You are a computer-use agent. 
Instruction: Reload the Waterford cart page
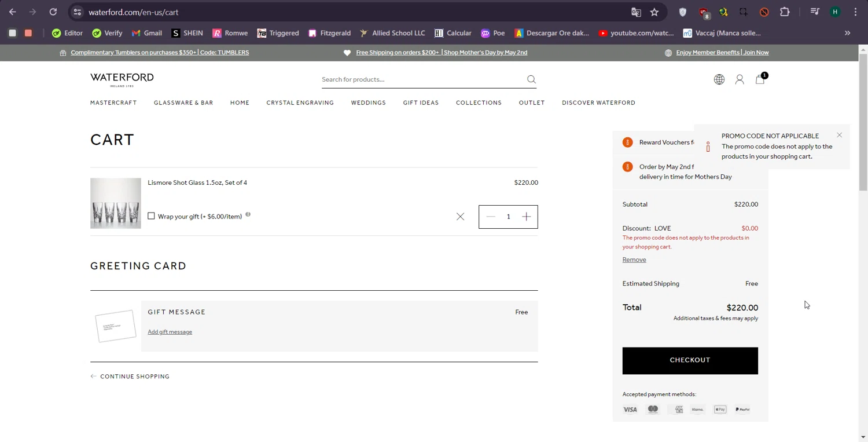(x=53, y=12)
